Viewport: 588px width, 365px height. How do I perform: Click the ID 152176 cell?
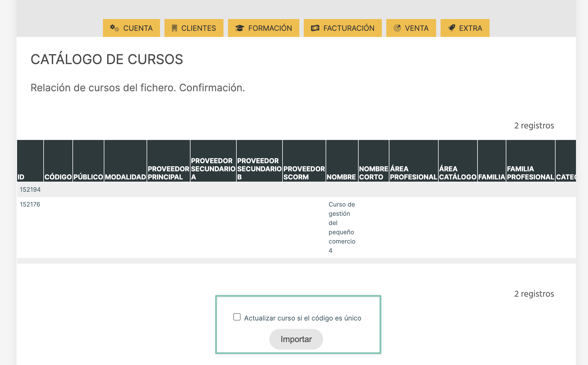point(30,204)
